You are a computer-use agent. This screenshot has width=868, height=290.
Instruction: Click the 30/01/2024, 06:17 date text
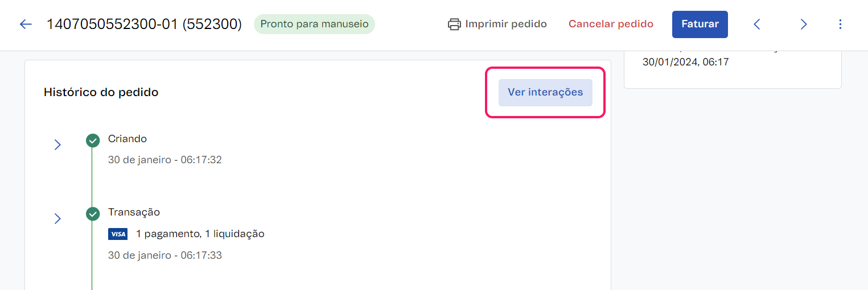tap(685, 61)
